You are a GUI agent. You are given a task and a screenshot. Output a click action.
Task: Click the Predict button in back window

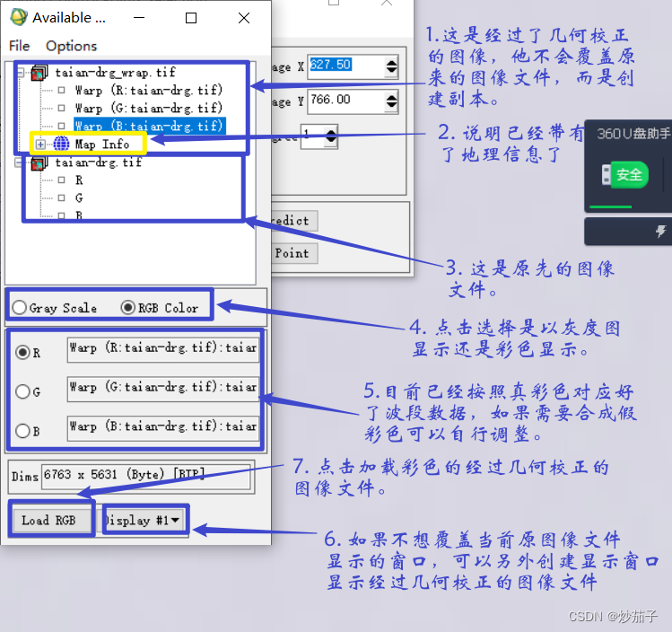tap(294, 221)
